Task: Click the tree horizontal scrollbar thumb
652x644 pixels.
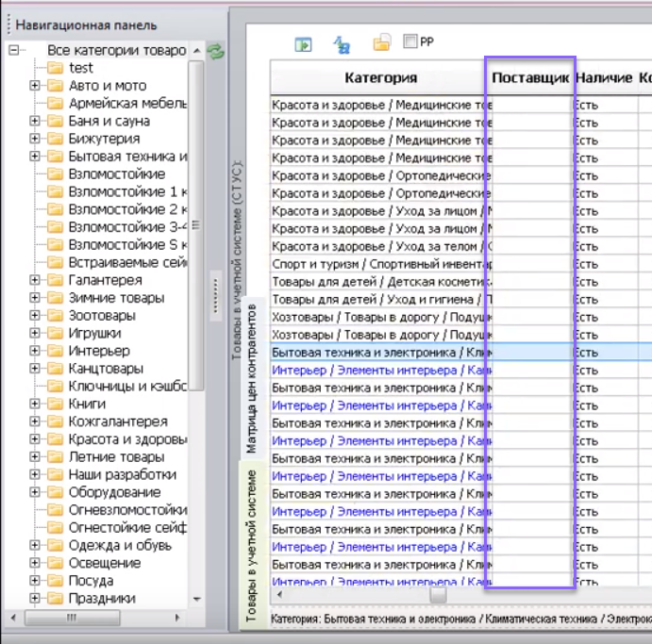Action: pos(73,618)
